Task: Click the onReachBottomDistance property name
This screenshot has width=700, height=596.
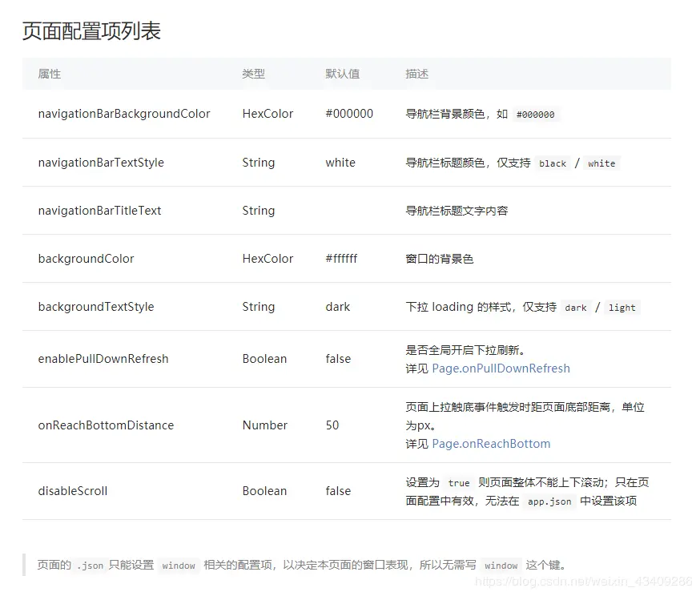Action: coord(106,425)
